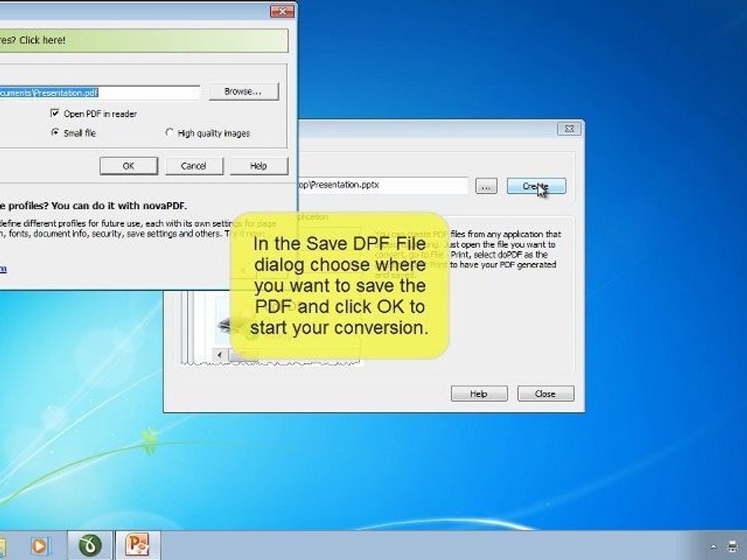Toggle the Open PDF in reader checkbox
Viewport: 747px width, 560px height.
55,114
